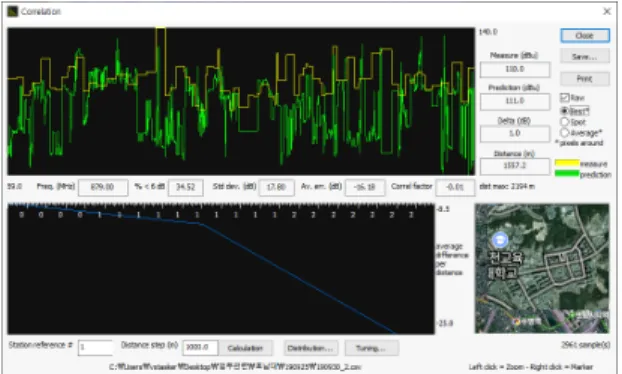This screenshot has width=622, height=374.
Task: Click the 140.0 upper scale label
Action: [x=488, y=32]
